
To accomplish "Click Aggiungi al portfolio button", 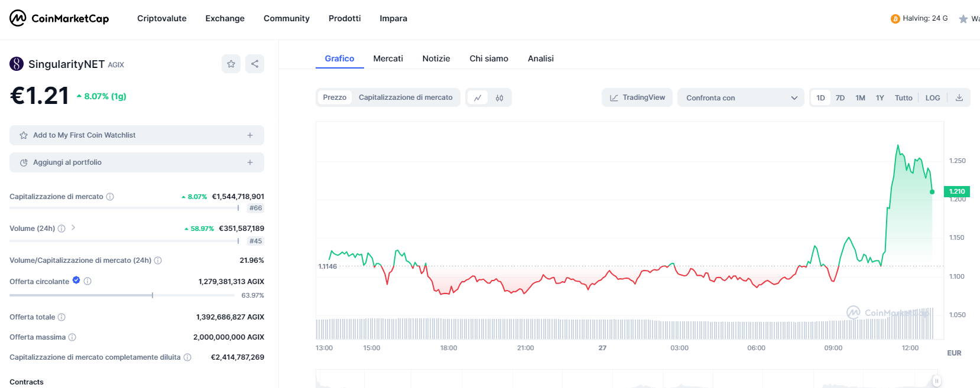I will (137, 162).
